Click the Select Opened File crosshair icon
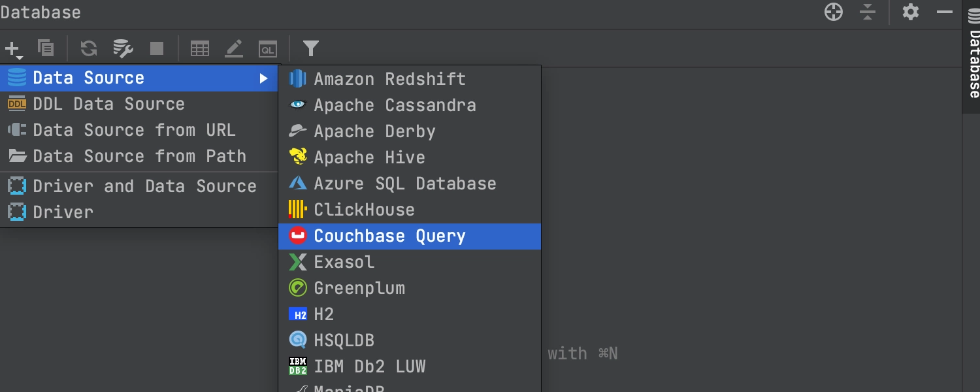 click(x=834, y=12)
